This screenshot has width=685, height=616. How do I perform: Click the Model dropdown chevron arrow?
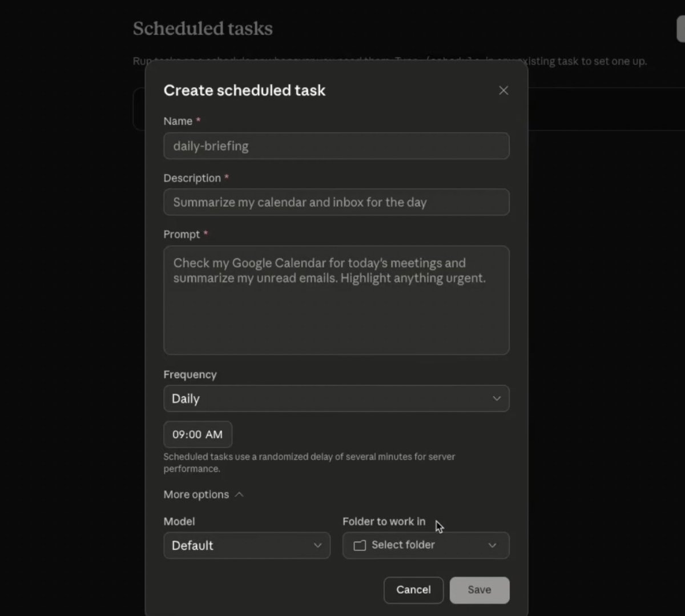(318, 545)
